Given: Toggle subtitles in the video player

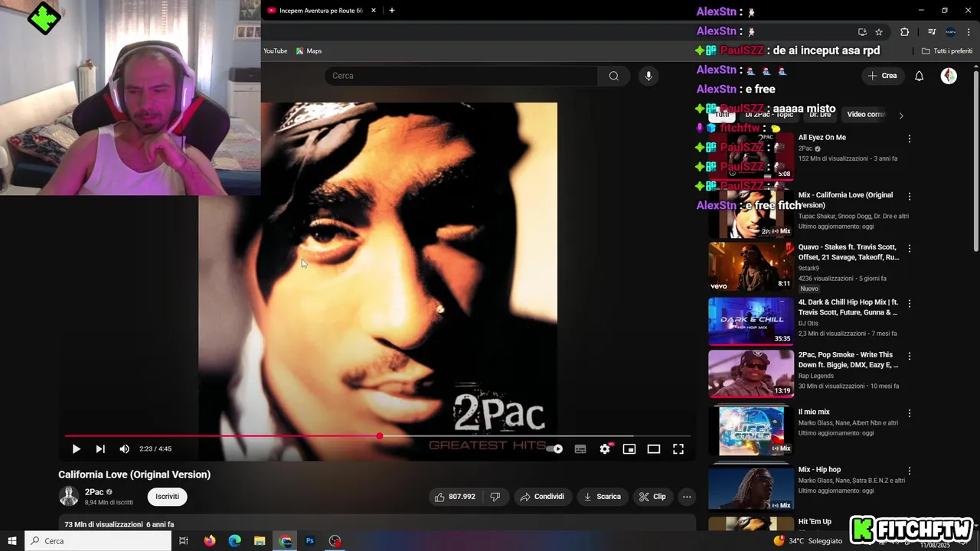Looking at the screenshot, I should point(580,449).
